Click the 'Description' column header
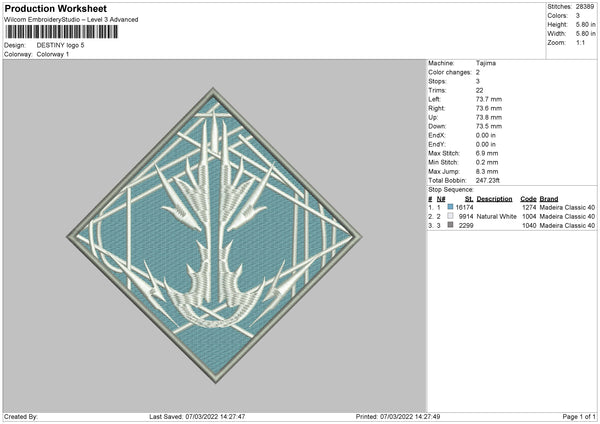Viewport: 600px width, 424px height. pyautogui.click(x=494, y=199)
